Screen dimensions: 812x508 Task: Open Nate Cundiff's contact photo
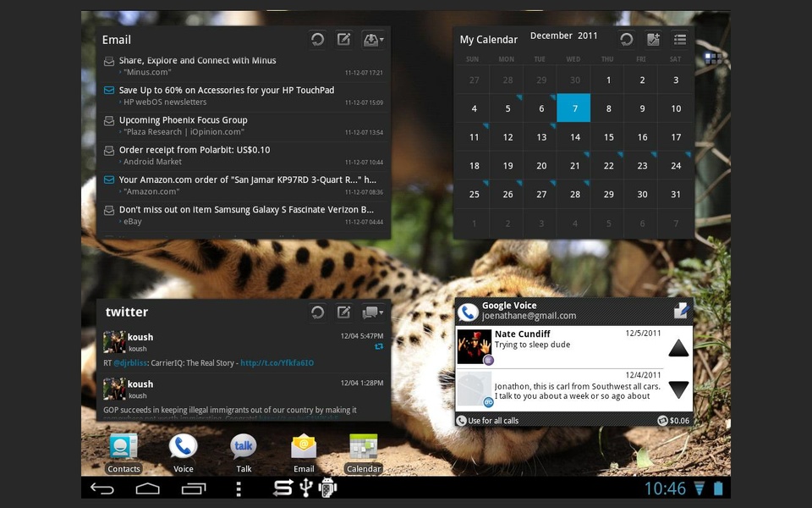pos(475,346)
